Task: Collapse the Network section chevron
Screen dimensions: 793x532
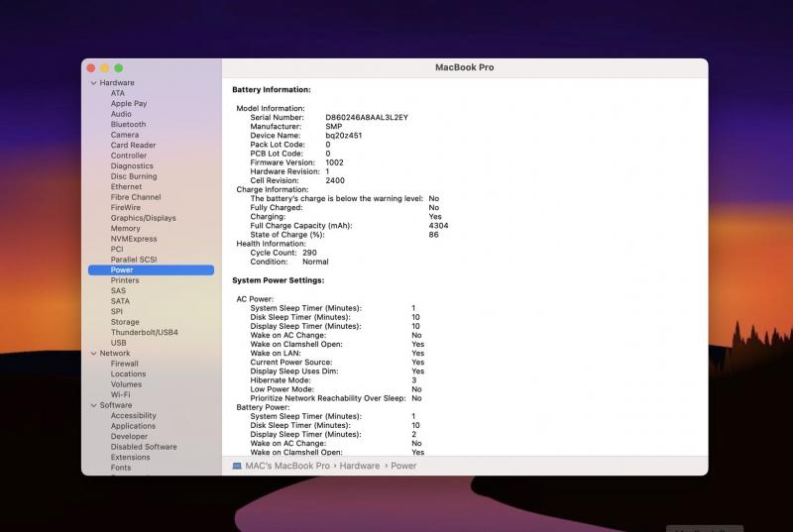Action: (x=93, y=353)
